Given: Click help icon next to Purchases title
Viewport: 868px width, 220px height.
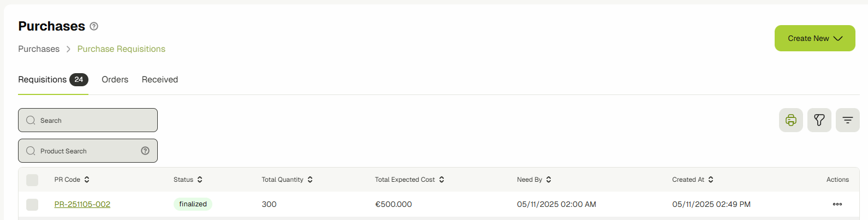Looking at the screenshot, I should coord(94,26).
